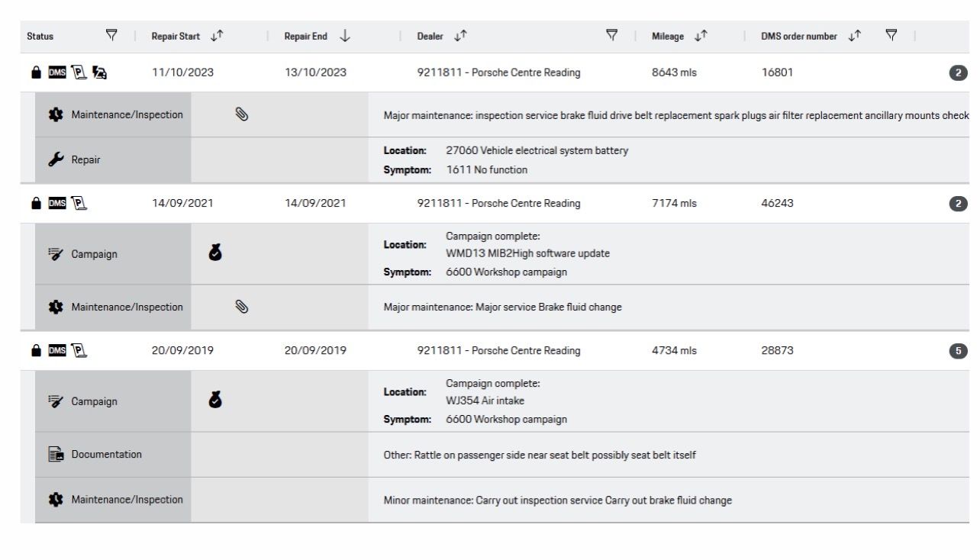Open the DMS order number filter
980x560 pixels.
pos(891,36)
